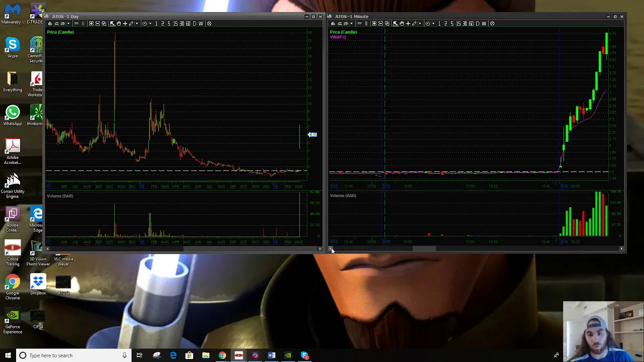Click the circled X icon in ATOS 1 Day toolbar
Viewport: 644px width, 362px height.
[x=209, y=23]
